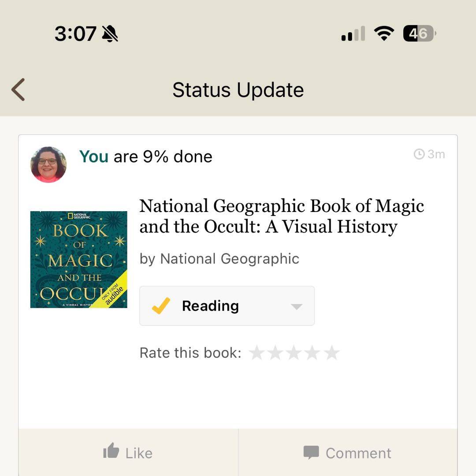Tap the muted bell icon in status bar
This screenshot has width=476, height=476.
[x=110, y=33]
